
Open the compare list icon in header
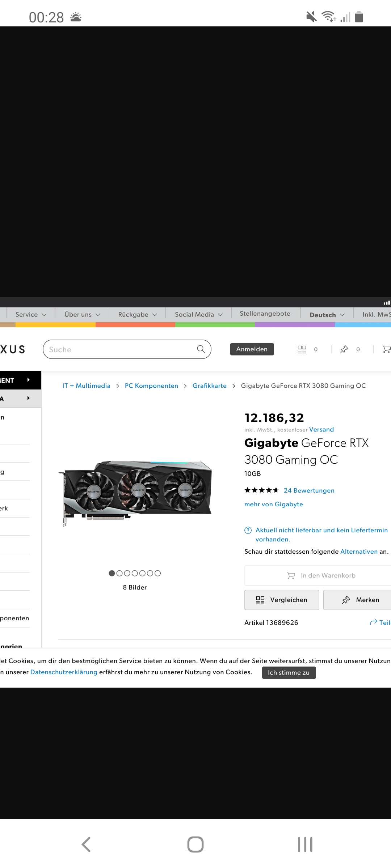click(302, 349)
